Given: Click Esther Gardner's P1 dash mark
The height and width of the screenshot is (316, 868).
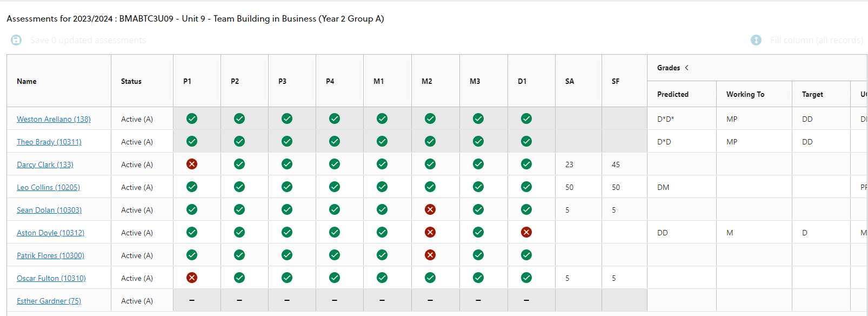Looking at the screenshot, I should [192, 300].
